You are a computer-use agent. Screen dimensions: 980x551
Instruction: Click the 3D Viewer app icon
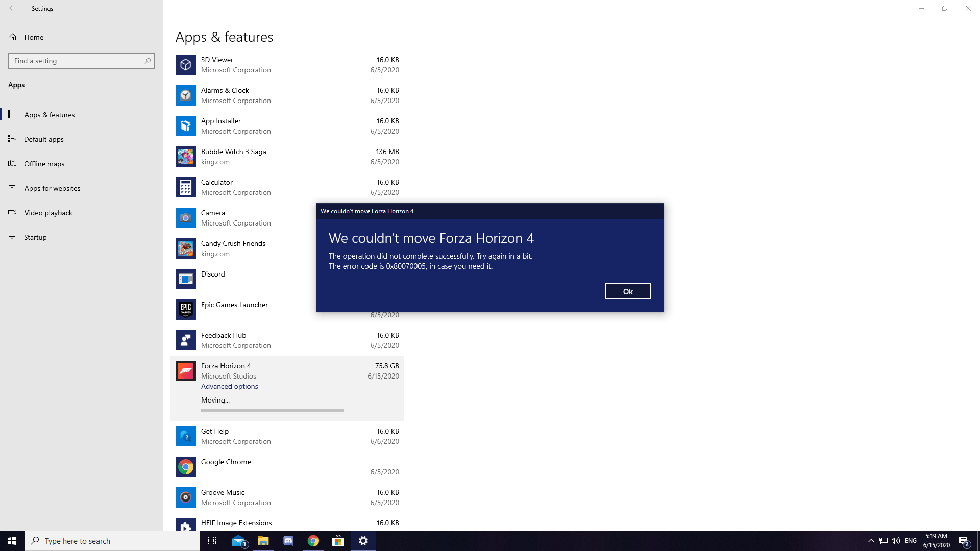pos(186,65)
